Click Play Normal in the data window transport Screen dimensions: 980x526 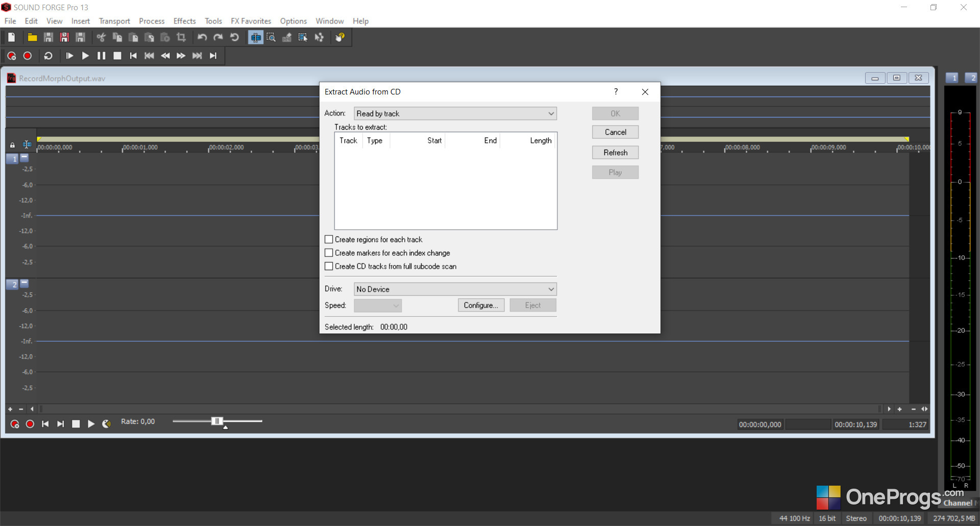coord(91,424)
